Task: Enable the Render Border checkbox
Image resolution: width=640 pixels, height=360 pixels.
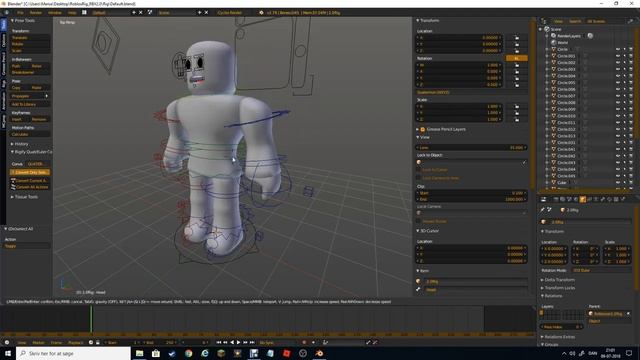Action: click(x=418, y=221)
